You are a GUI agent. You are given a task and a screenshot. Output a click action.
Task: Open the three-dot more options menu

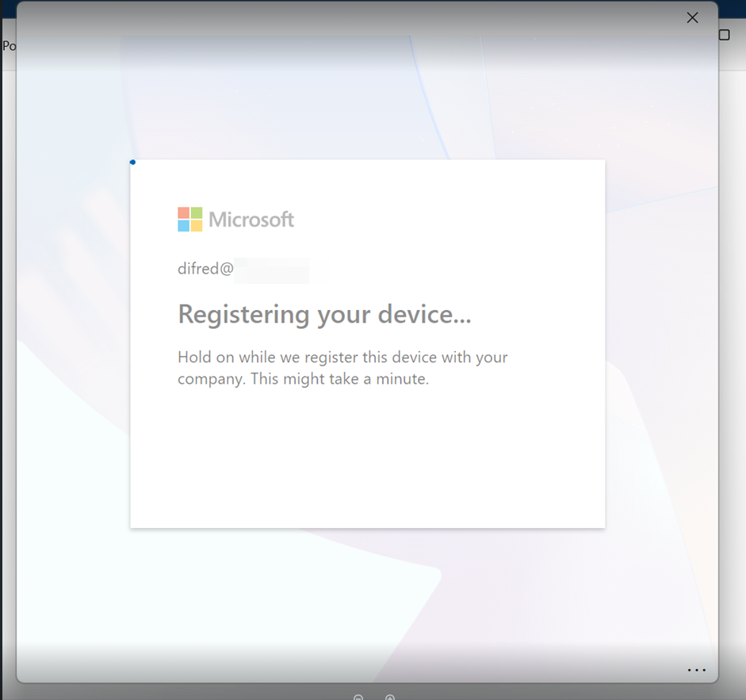(x=696, y=670)
